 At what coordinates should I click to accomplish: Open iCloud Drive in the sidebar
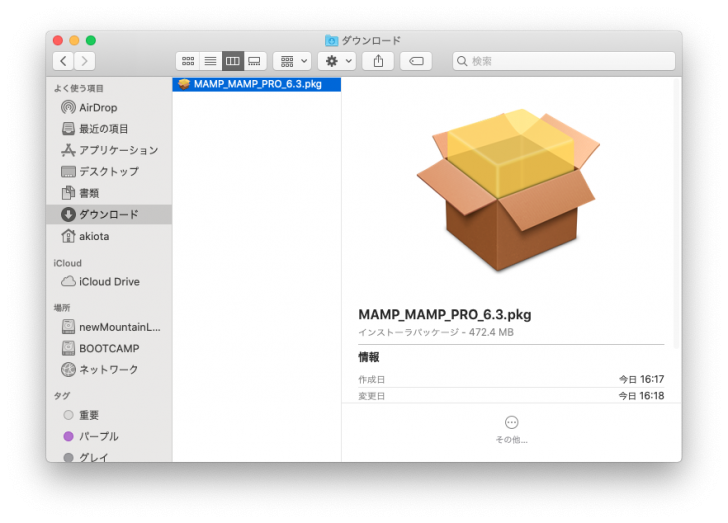[109, 282]
